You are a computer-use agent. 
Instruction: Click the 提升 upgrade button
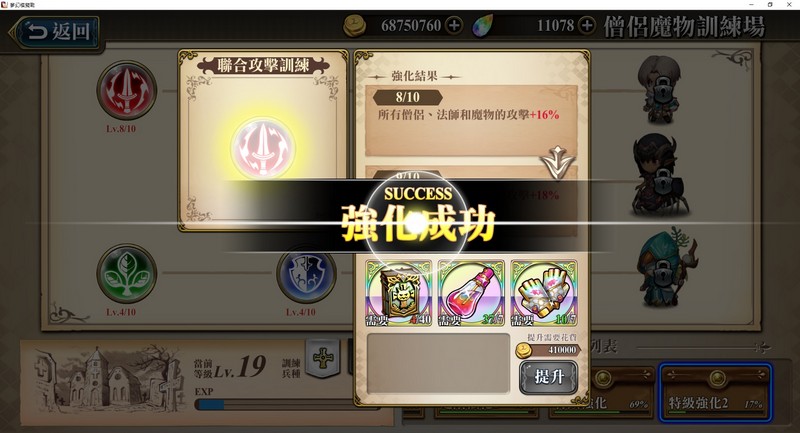548,377
